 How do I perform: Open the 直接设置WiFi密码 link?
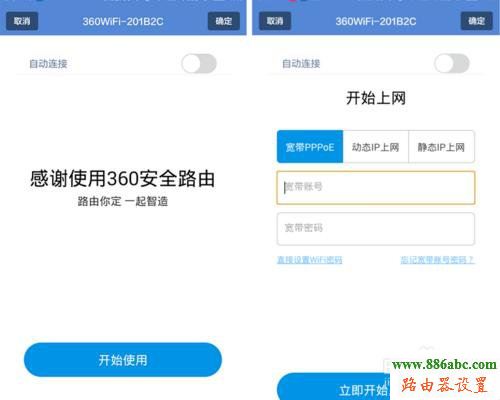[310, 260]
